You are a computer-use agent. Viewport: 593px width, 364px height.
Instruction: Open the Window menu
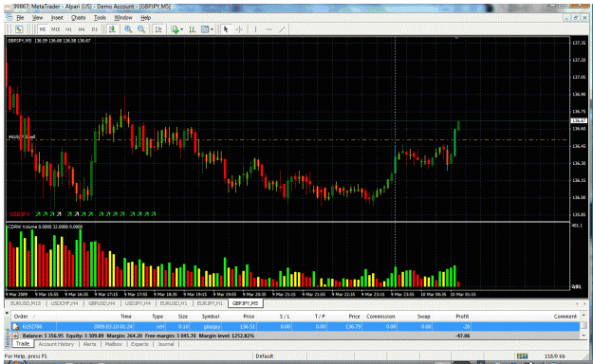tap(123, 18)
